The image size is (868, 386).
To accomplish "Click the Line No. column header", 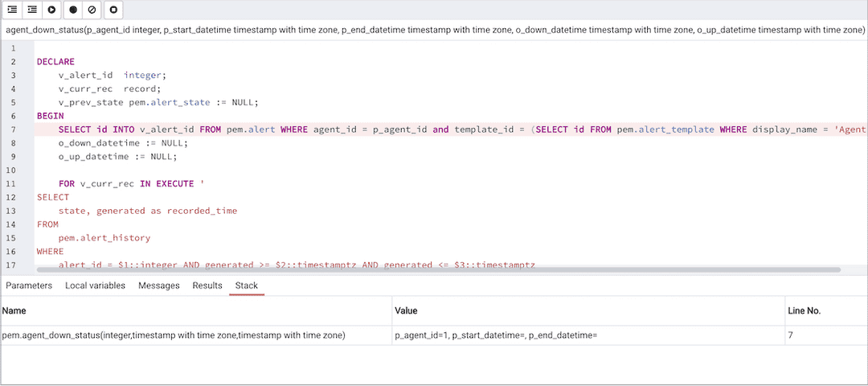I will (x=804, y=310).
